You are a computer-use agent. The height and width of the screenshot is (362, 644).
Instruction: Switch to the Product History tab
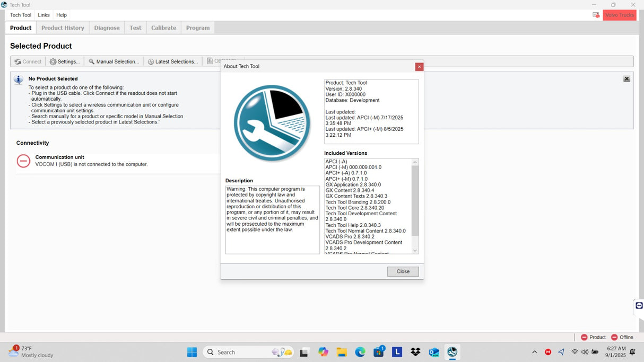tap(63, 28)
